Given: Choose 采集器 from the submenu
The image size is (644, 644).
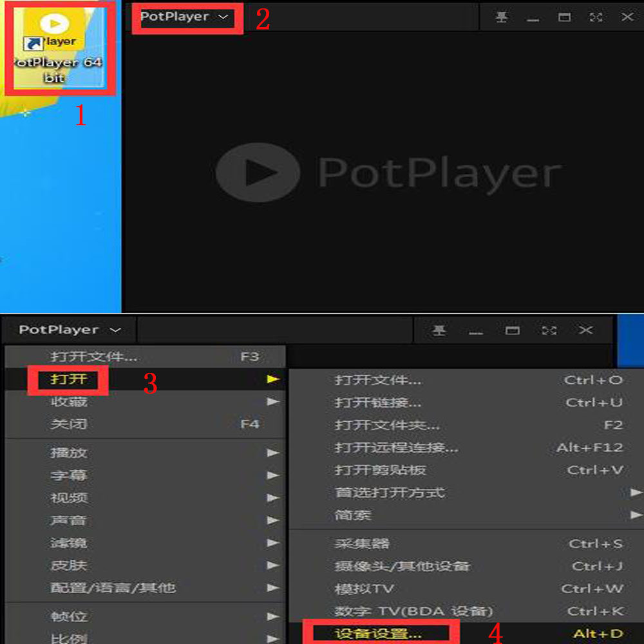Looking at the screenshot, I should click(x=466, y=544).
